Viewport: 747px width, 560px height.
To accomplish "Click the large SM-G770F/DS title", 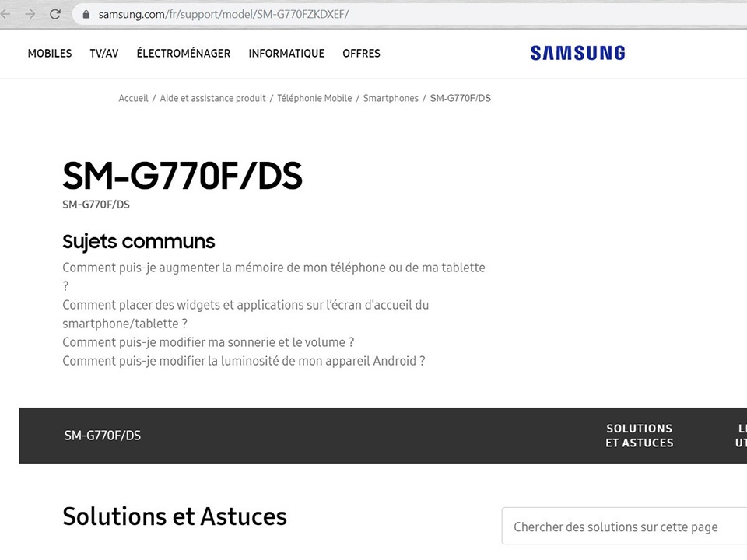I will [182, 176].
